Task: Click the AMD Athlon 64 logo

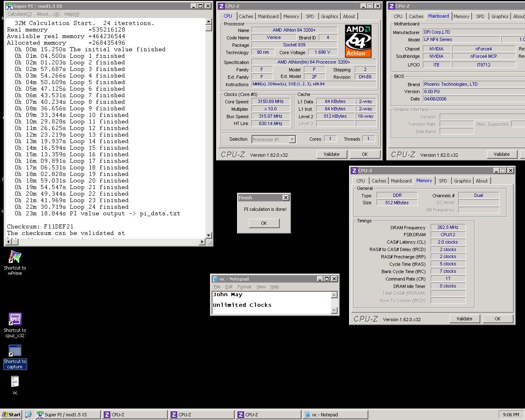Action: pos(358,41)
